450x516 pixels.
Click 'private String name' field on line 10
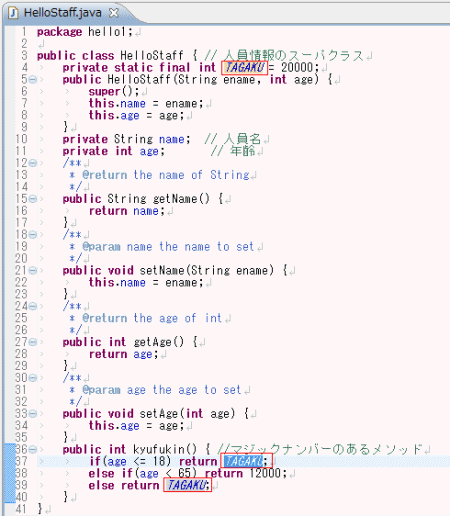pyautogui.click(x=126, y=139)
